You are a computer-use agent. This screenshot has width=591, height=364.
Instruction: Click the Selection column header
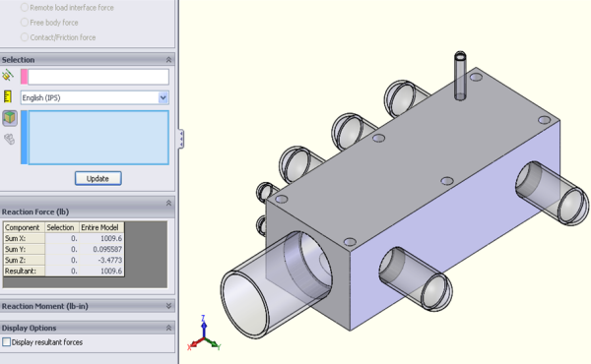point(62,227)
